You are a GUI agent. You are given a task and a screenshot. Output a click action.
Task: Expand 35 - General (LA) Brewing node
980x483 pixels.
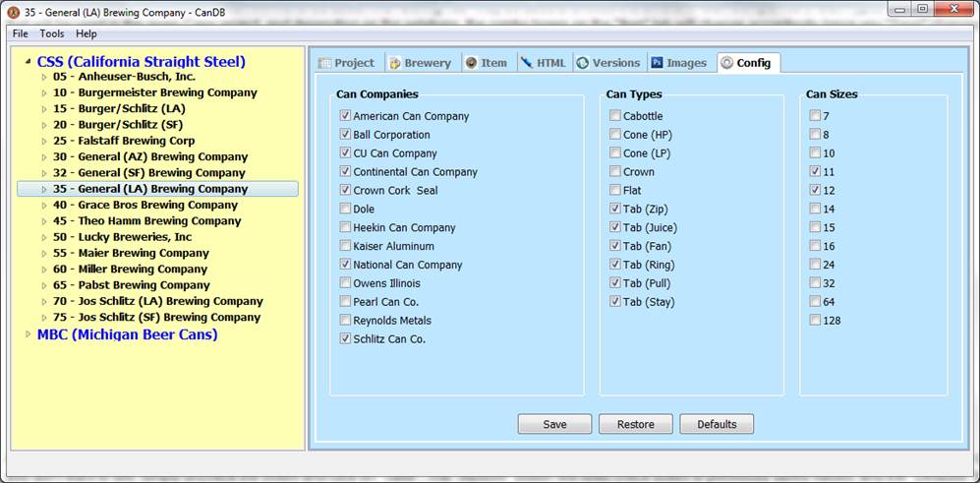click(x=44, y=189)
